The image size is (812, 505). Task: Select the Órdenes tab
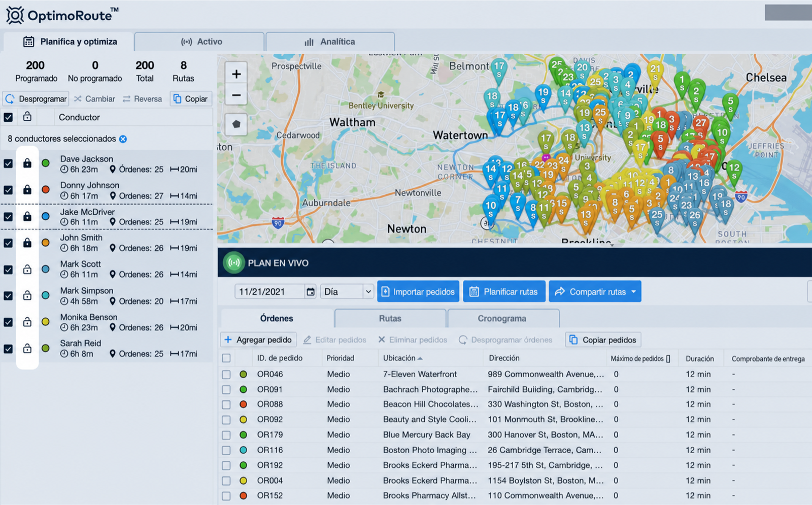pyautogui.click(x=277, y=318)
